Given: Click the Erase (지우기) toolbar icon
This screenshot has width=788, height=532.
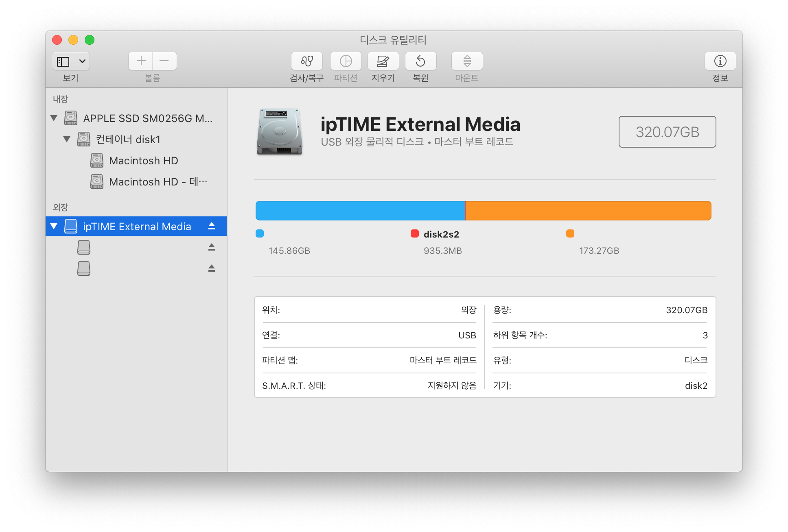Looking at the screenshot, I should pos(383,61).
